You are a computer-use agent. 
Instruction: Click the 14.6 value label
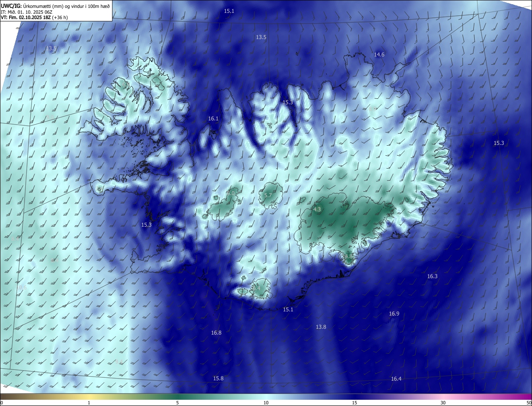[379, 55]
